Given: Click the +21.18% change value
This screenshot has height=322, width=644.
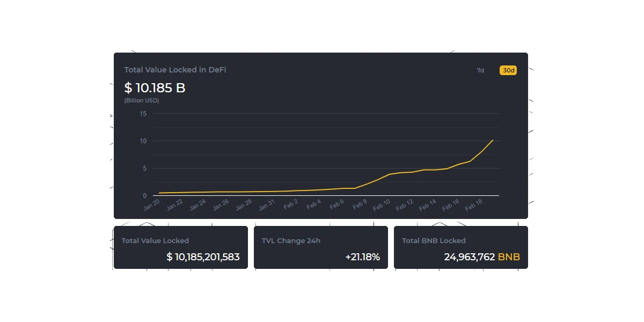Looking at the screenshot, I should click(x=363, y=257).
